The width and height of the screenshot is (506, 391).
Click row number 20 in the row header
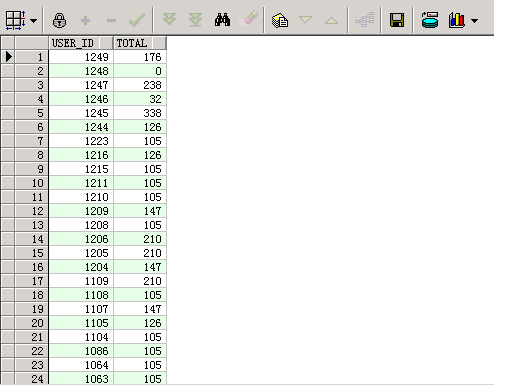pyautogui.click(x=32, y=323)
